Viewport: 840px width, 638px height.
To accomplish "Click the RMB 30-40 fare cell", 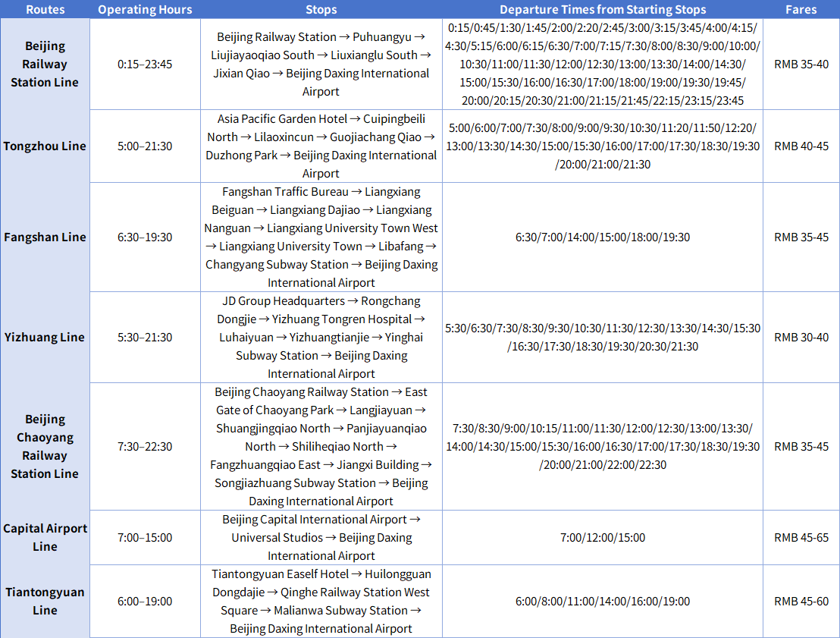I will click(801, 338).
